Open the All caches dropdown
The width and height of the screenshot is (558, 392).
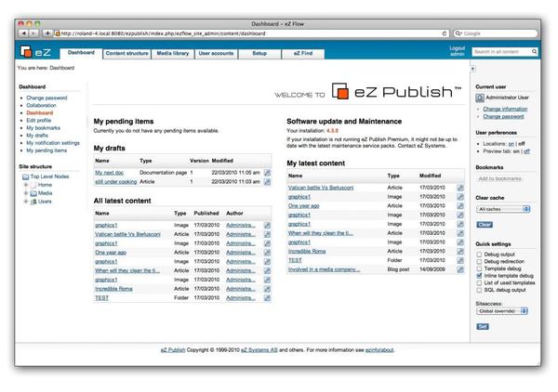503,209
